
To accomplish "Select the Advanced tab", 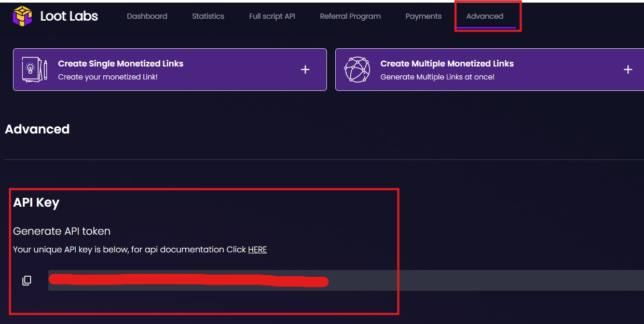I will coord(485,16).
